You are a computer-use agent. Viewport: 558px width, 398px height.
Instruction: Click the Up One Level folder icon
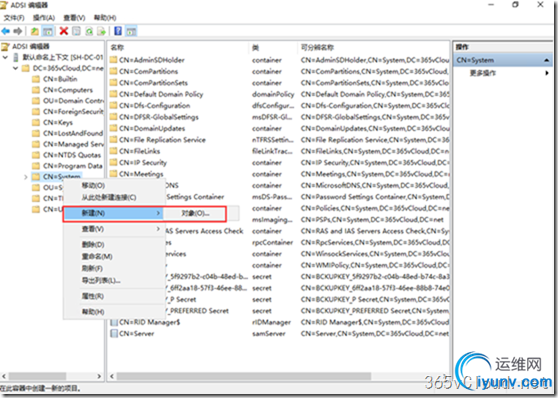[x=35, y=31]
